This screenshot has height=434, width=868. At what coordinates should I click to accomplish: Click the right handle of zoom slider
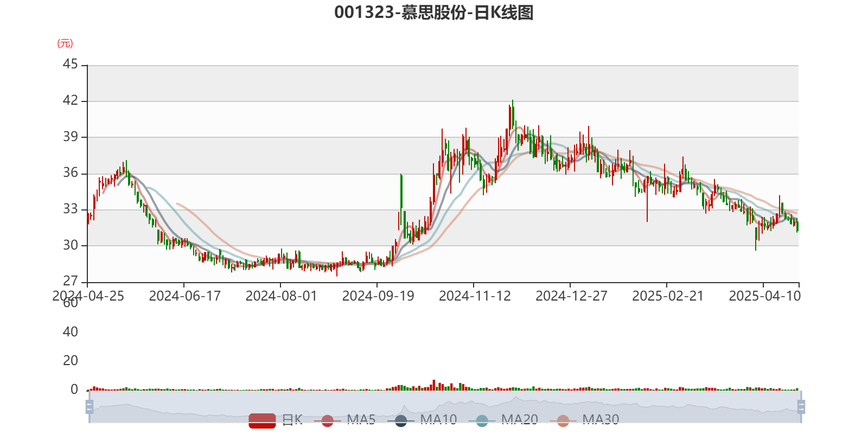802,407
